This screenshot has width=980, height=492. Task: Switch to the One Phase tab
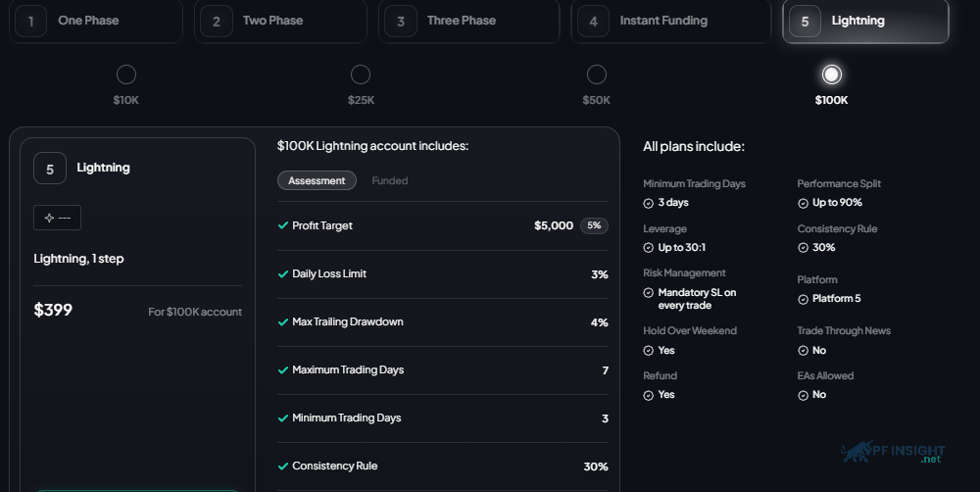[x=96, y=21]
